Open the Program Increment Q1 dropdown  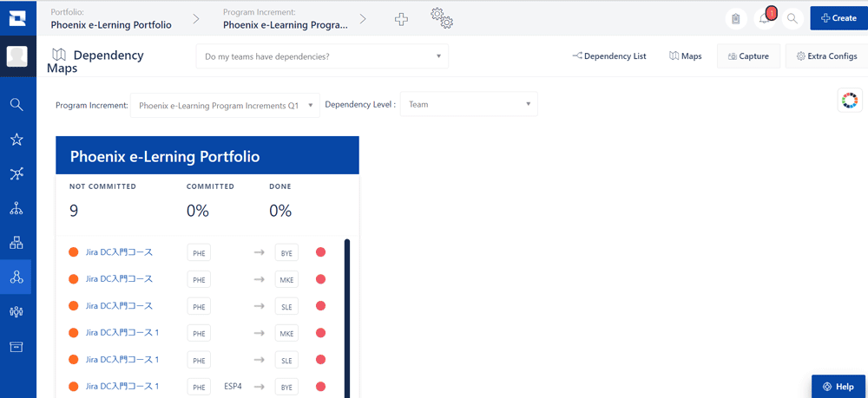[x=226, y=104]
